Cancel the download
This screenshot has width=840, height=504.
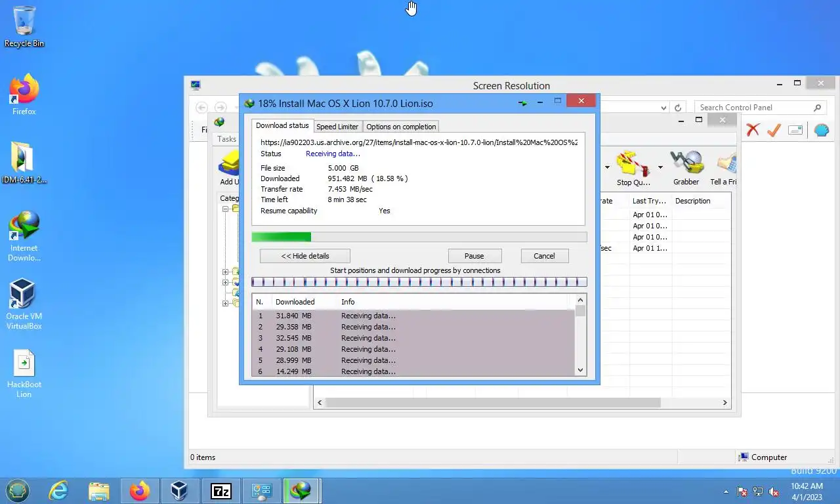[x=544, y=256]
